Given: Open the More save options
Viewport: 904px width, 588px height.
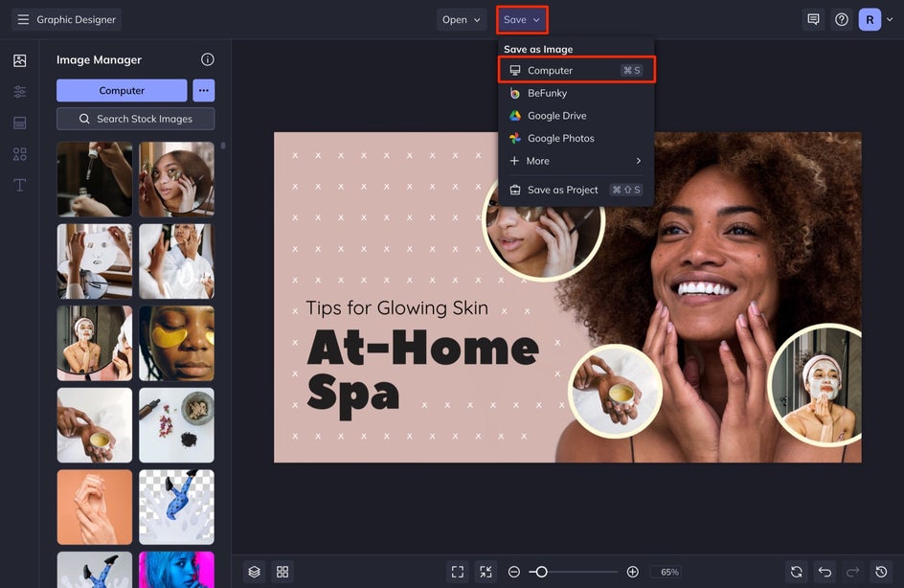Looking at the screenshot, I should click(576, 161).
